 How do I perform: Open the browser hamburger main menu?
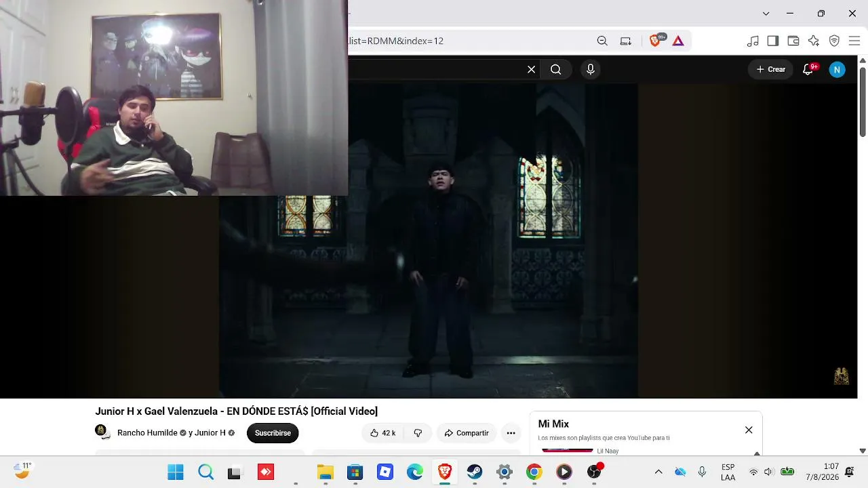click(854, 41)
